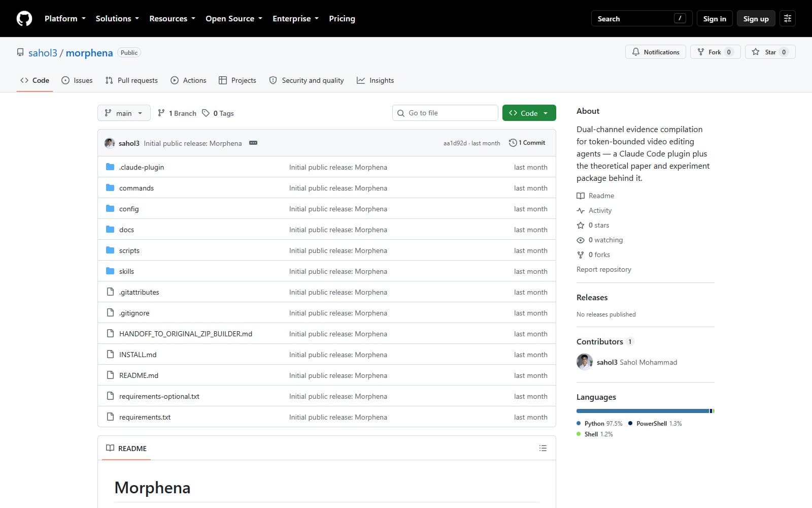Click the Go to file search field
The image size is (812, 508).
pyautogui.click(x=445, y=113)
